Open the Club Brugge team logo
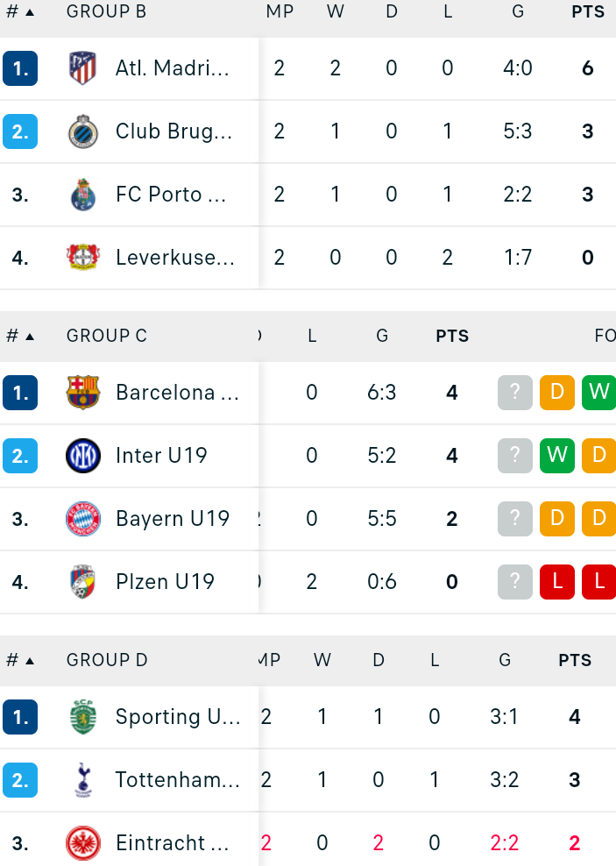 (x=82, y=131)
